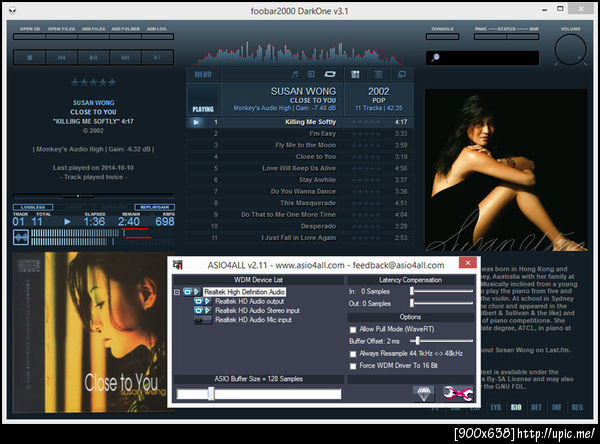Click the waveform seekbar icon

coord(21,237)
